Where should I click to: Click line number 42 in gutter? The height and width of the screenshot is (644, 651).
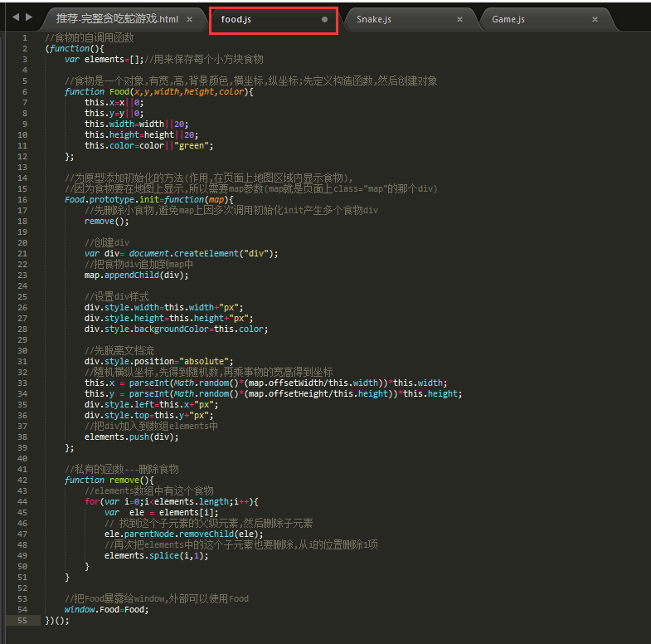[22, 480]
